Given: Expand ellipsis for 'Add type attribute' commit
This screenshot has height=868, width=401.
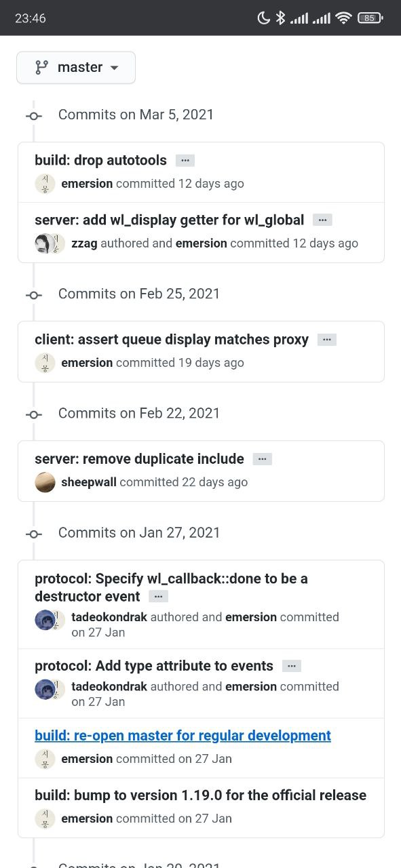Looking at the screenshot, I should pos(292,667).
